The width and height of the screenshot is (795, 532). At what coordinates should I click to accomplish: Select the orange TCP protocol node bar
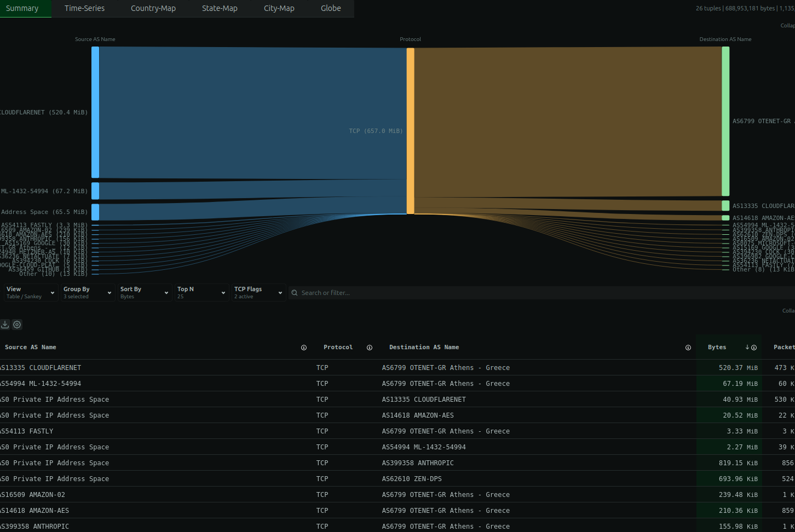pos(411,131)
